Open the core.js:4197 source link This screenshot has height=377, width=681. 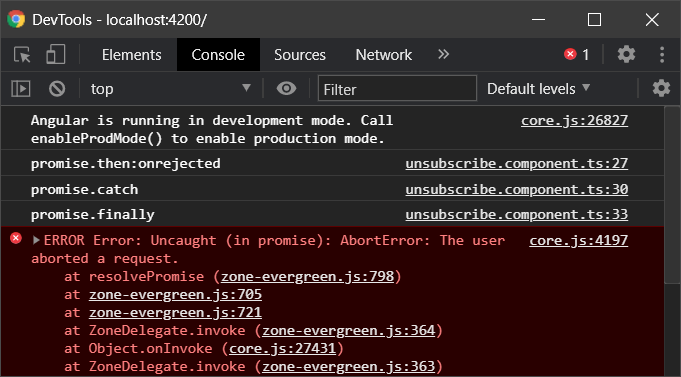tap(579, 240)
